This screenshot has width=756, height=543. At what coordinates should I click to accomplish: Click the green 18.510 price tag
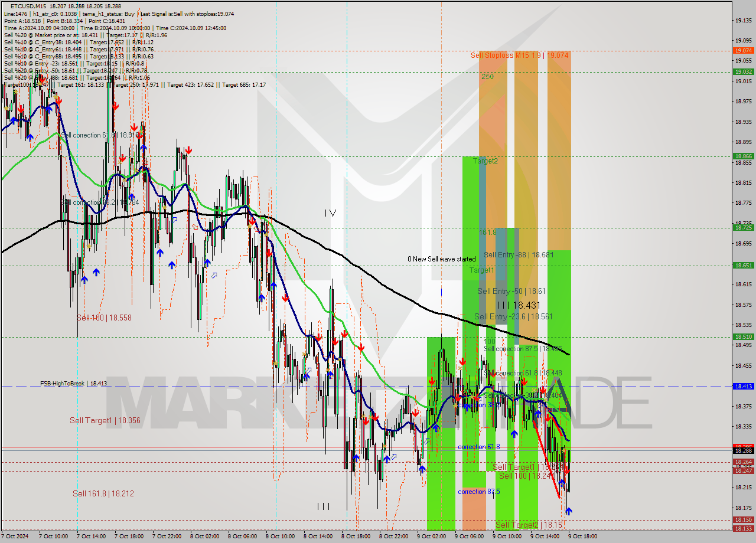pos(743,337)
